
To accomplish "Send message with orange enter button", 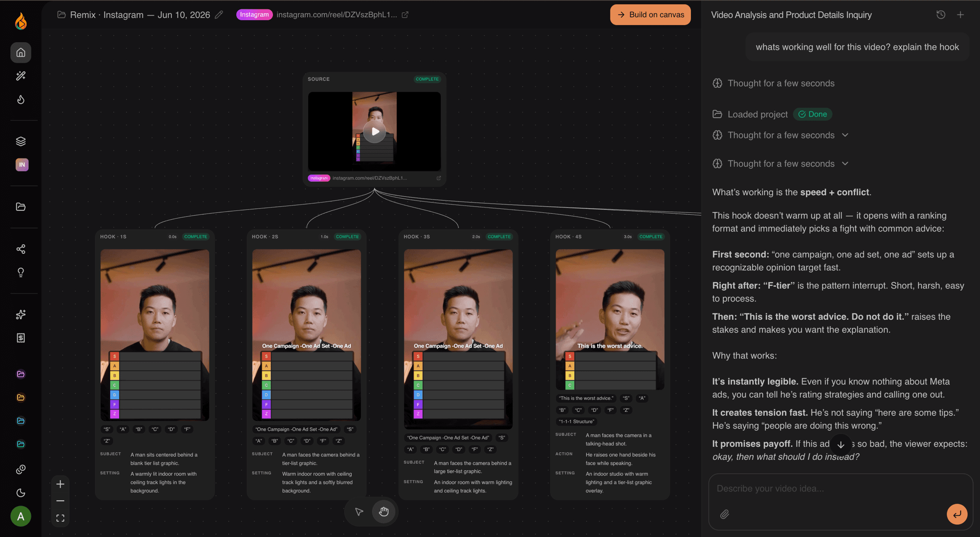I will pyautogui.click(x=957, y=514).
